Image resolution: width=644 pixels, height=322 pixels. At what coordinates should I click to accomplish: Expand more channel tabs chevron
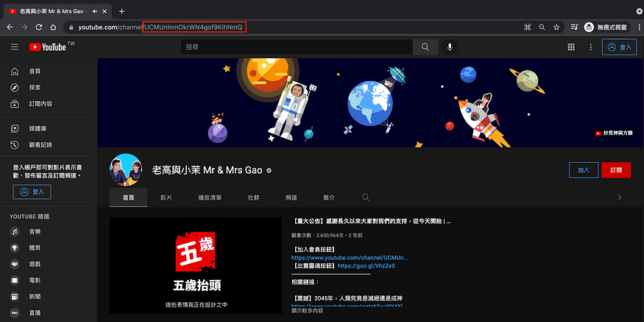(x=620, y=197)
